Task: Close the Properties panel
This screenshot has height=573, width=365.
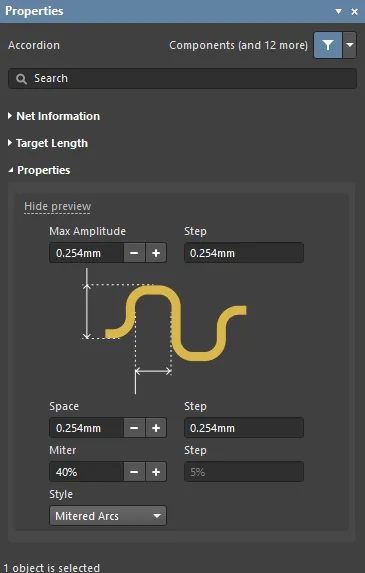Action: tap(354, 12)
